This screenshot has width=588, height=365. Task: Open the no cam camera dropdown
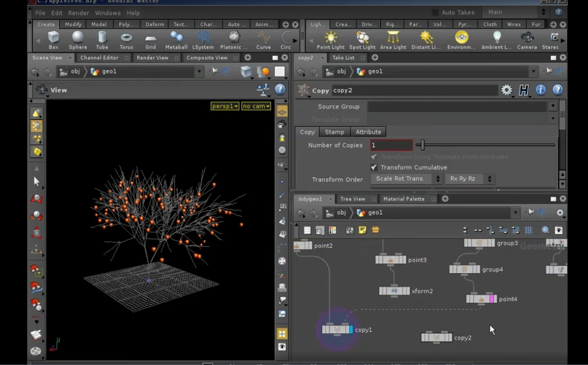tap(256, 106)
